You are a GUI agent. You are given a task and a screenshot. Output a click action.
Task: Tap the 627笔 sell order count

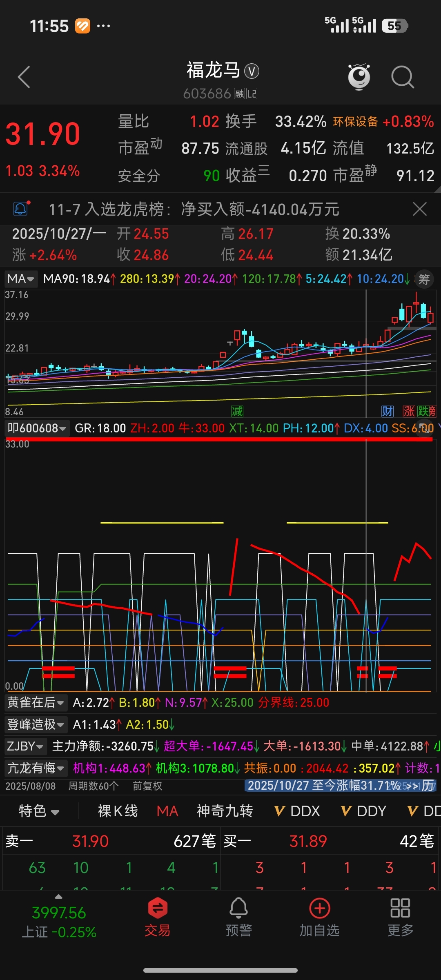[195, 841]
